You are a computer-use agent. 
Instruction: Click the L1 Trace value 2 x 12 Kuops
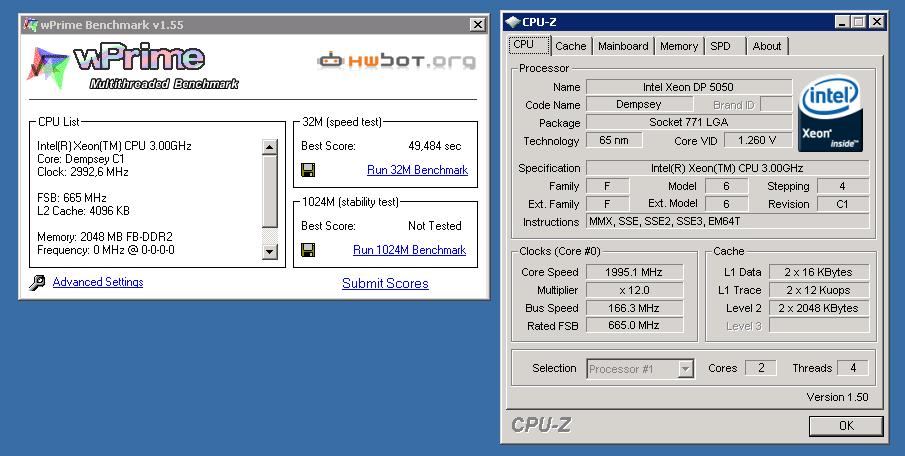coord(818,290)
